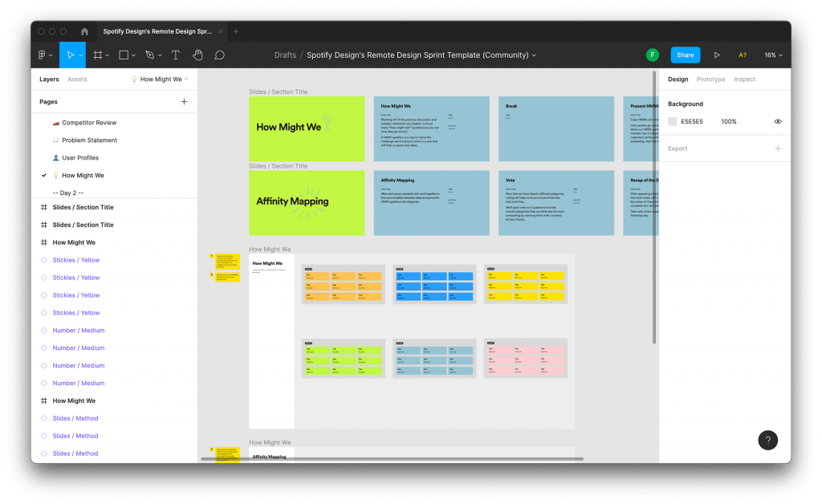Select the Comment tool
The height and width of the screenshot is (504, 822).
tap(220, 55)
